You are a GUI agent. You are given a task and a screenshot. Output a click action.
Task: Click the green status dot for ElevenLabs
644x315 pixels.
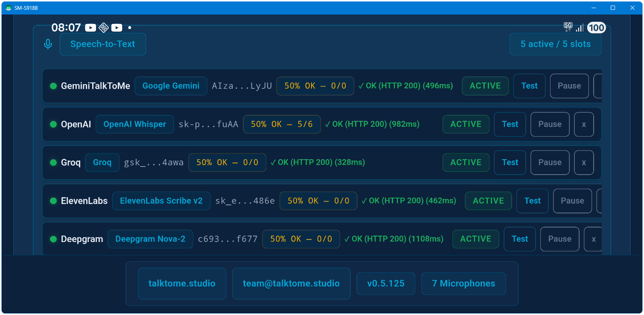click(53, 201)
